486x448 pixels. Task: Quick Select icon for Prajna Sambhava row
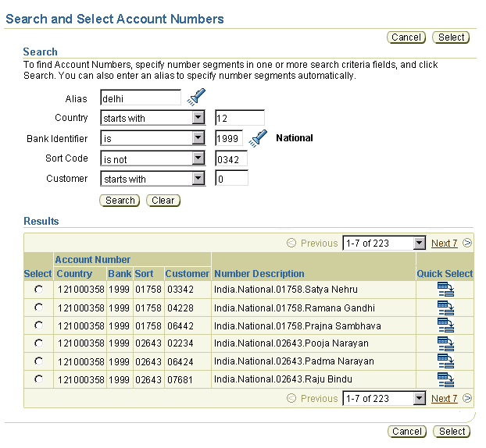(x=445, y=325)
